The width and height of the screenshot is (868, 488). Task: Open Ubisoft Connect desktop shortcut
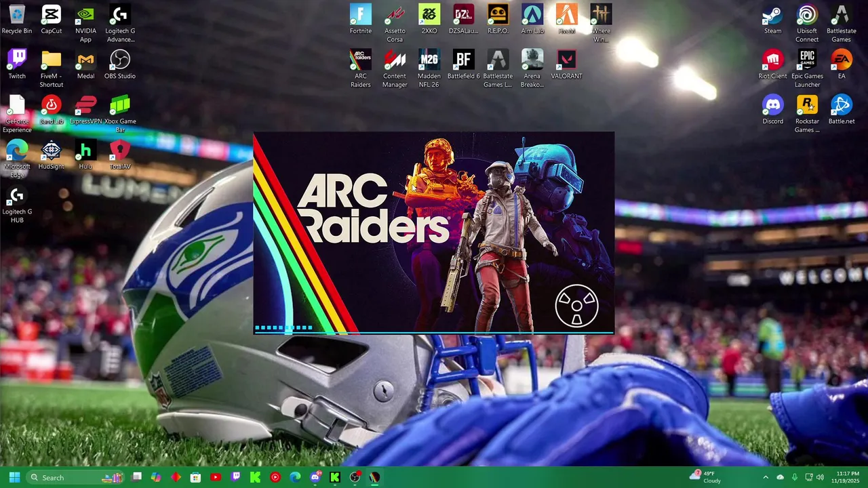(807, 24)
